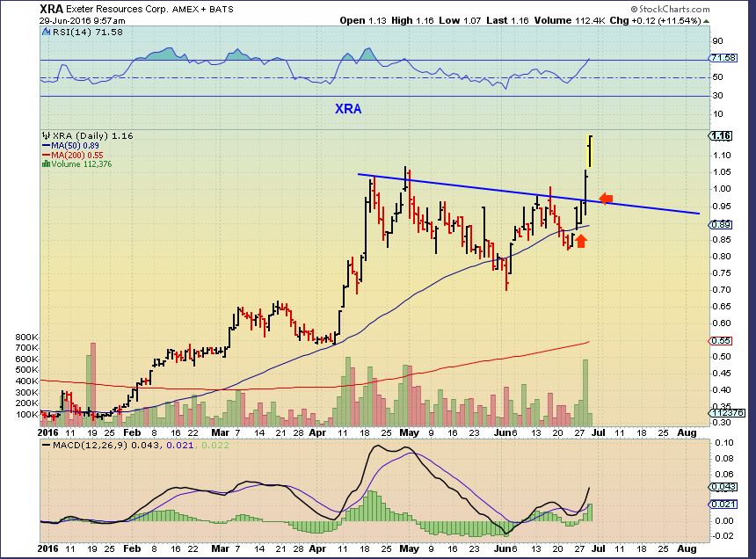Image resolution: width=756 pixels, height=559 pixels.
Task: Click the green up-triangle after the Chg value
Action: coord(707,21)
